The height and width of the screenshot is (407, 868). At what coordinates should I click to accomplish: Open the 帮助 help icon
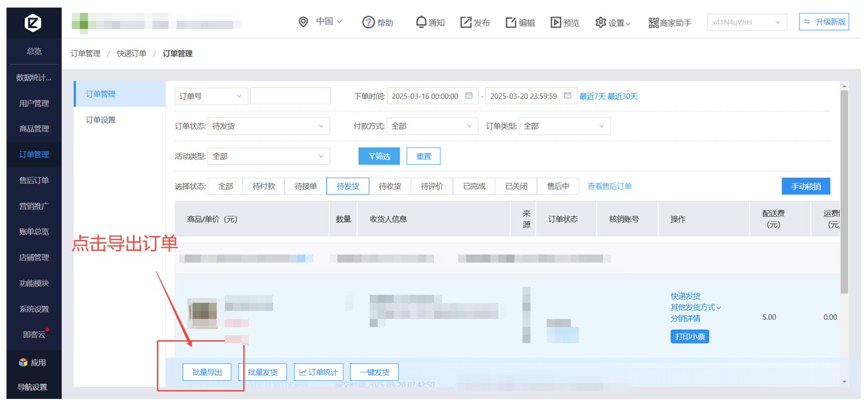368,23
